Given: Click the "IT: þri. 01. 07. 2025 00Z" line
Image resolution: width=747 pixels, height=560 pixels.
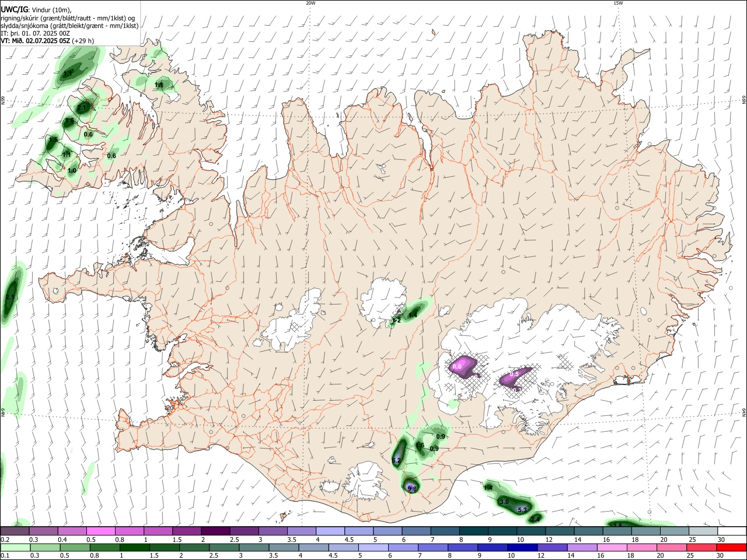Looking at the screenshot, I should point(35,33).
